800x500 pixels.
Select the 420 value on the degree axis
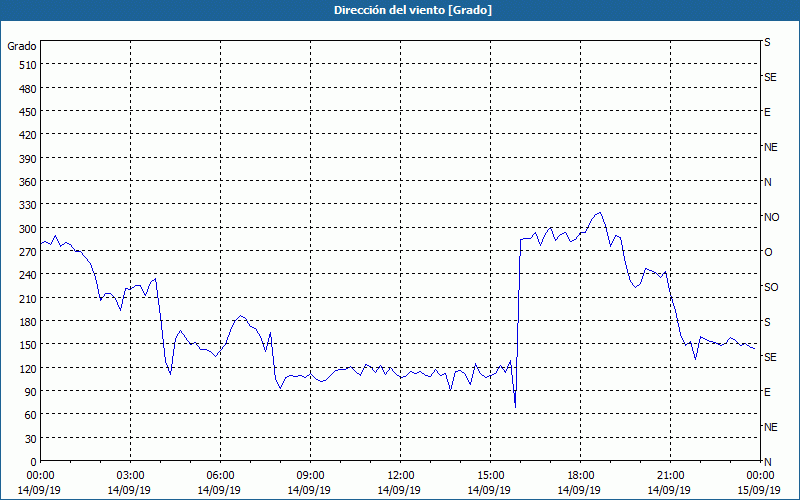point(29,136)
